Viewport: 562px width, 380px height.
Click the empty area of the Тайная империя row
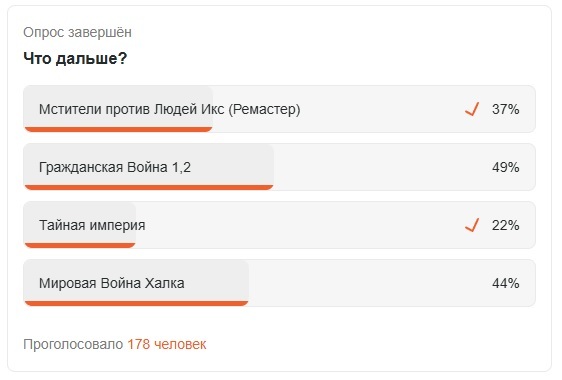299,225
